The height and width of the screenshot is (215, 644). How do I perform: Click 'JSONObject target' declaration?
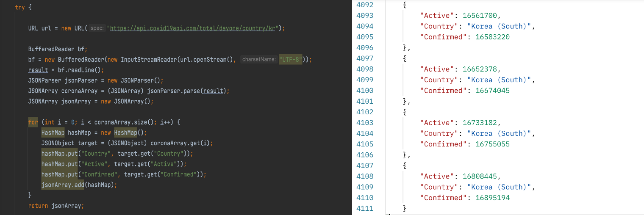69,143
